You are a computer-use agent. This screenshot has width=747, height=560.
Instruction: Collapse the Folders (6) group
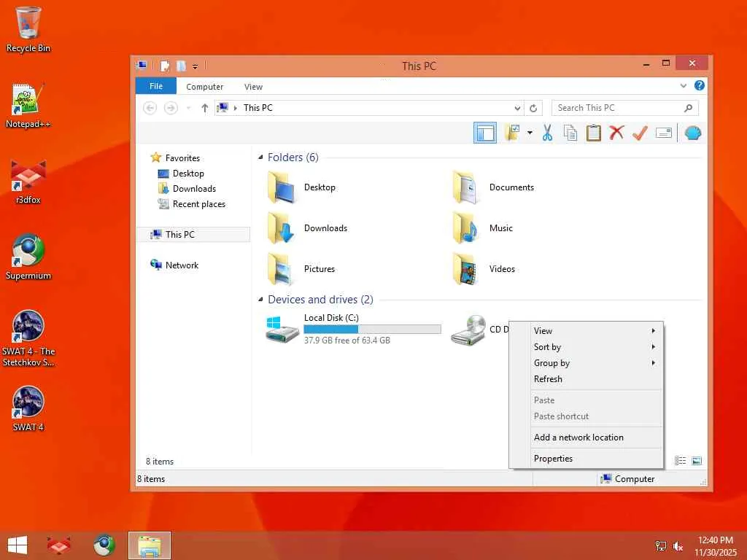(x=260, y=157)
